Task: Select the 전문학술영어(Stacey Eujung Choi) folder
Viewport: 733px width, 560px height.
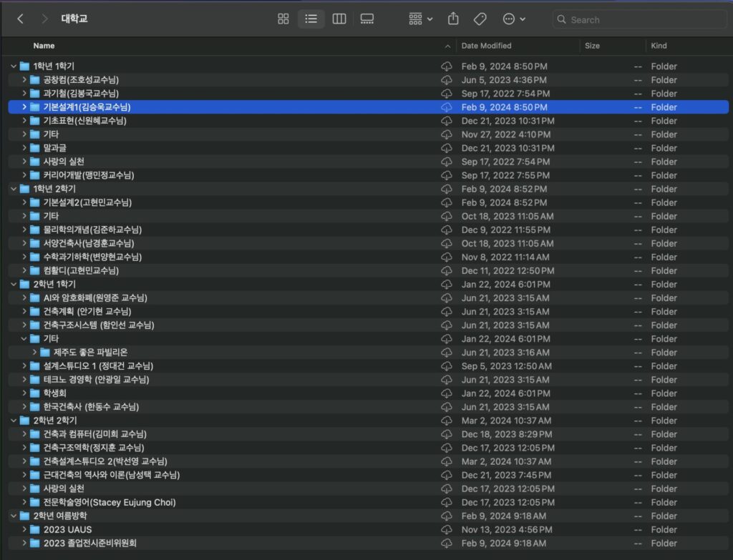Action: click(109, 502)
